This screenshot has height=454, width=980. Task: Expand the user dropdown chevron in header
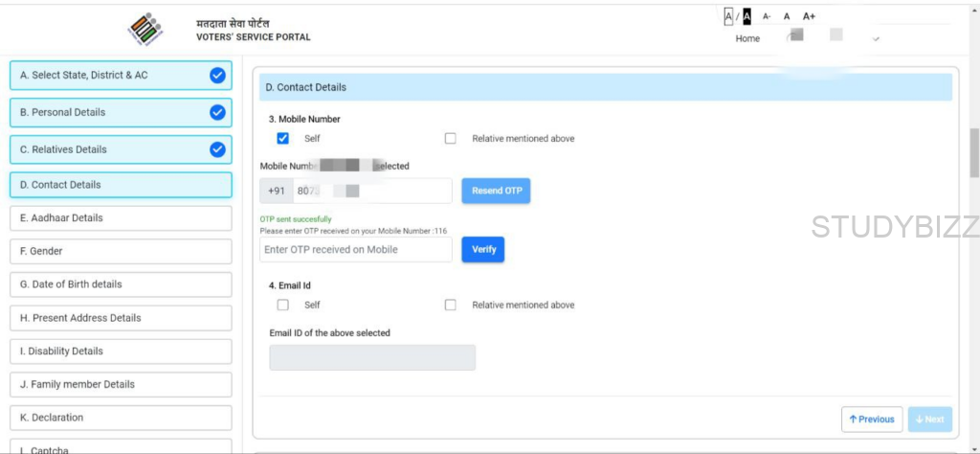point(876,39)
